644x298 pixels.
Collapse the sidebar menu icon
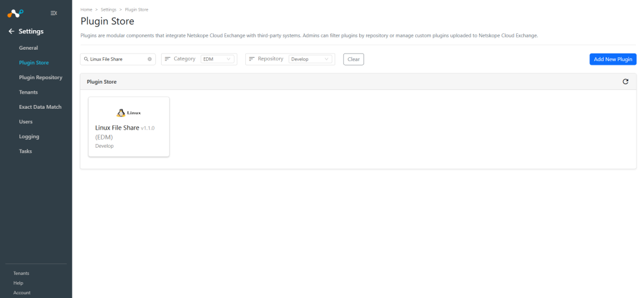[53, 13]
